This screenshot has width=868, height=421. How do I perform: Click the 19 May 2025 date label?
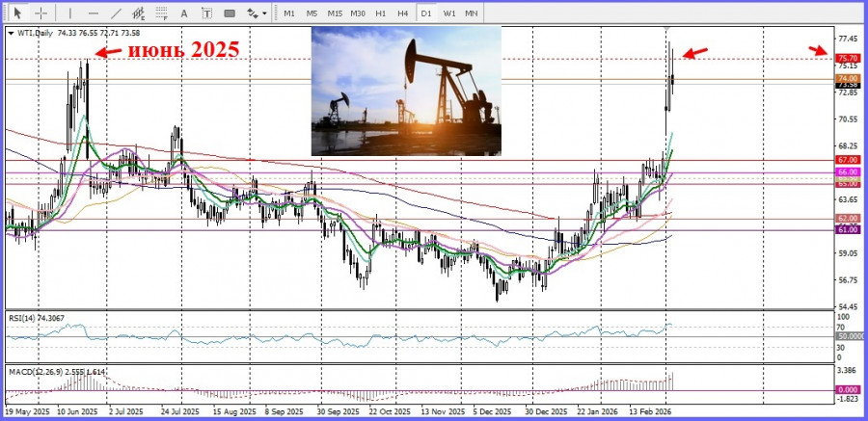tap(27, 412)
